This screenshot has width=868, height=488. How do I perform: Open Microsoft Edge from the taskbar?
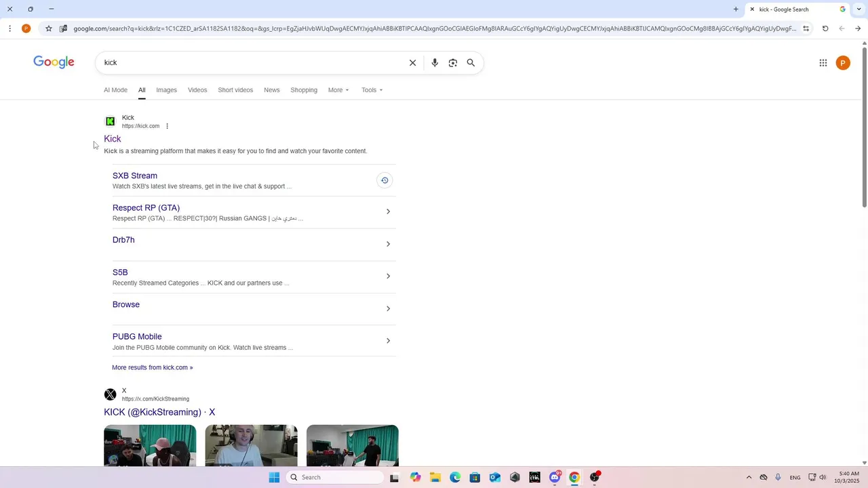(455, 477)
